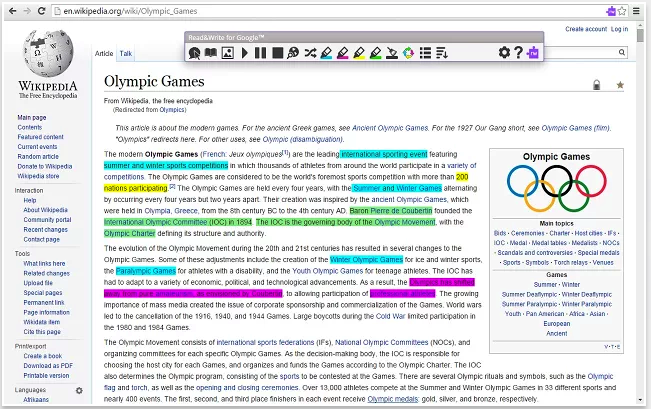Open the Picture Dictionary icon

[228, 53]
